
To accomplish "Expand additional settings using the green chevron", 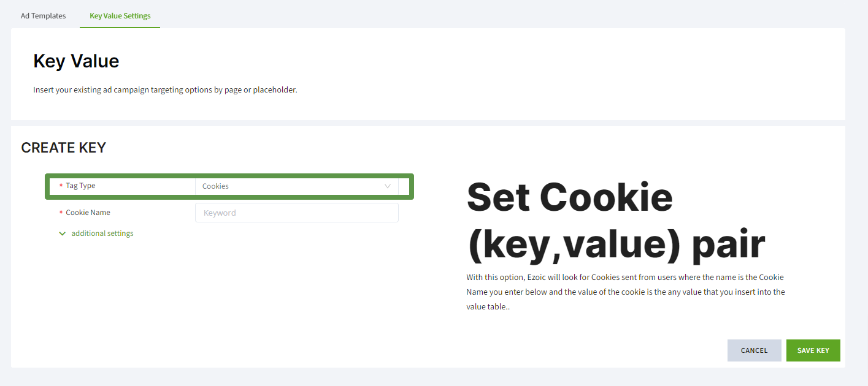I will click(x=62, y=233).
